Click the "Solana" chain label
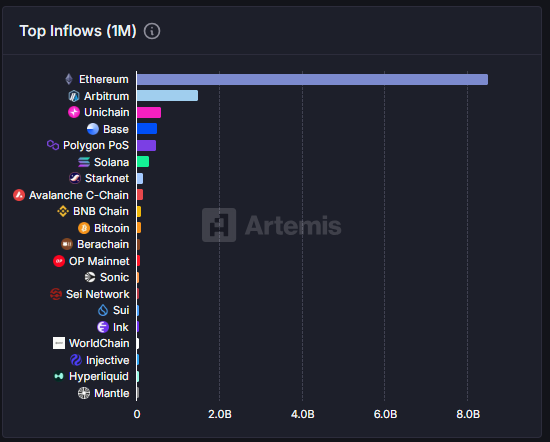550x442 pixels. [111, 162]
